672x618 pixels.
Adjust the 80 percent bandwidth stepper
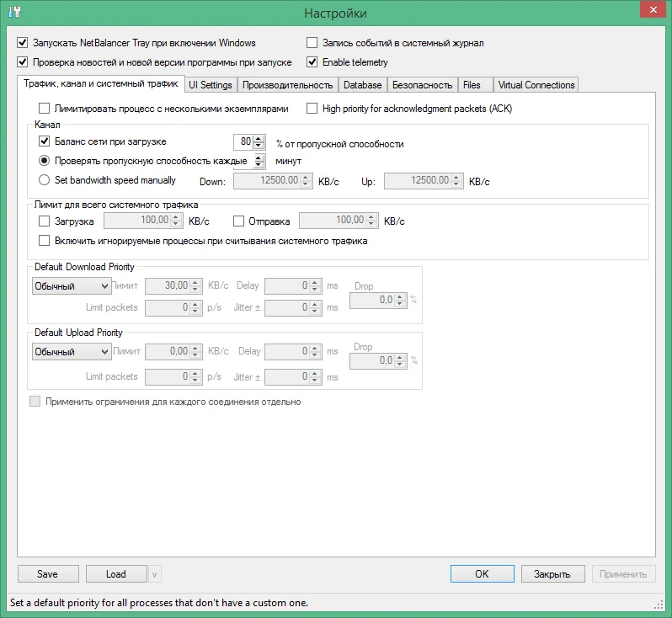[259, 141]
